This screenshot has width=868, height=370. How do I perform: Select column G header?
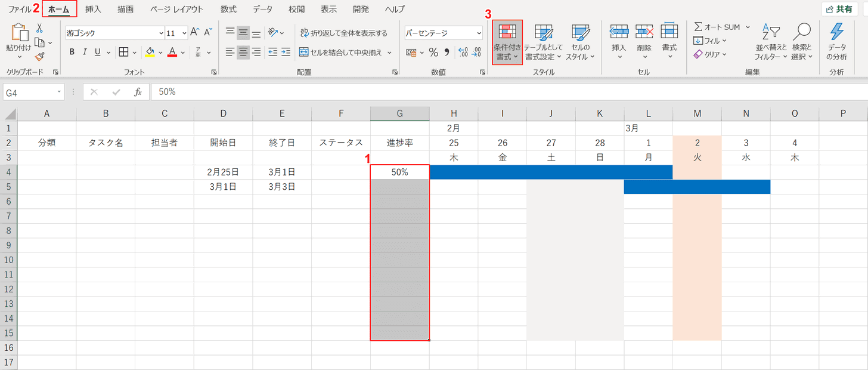(x=400, y=113)
